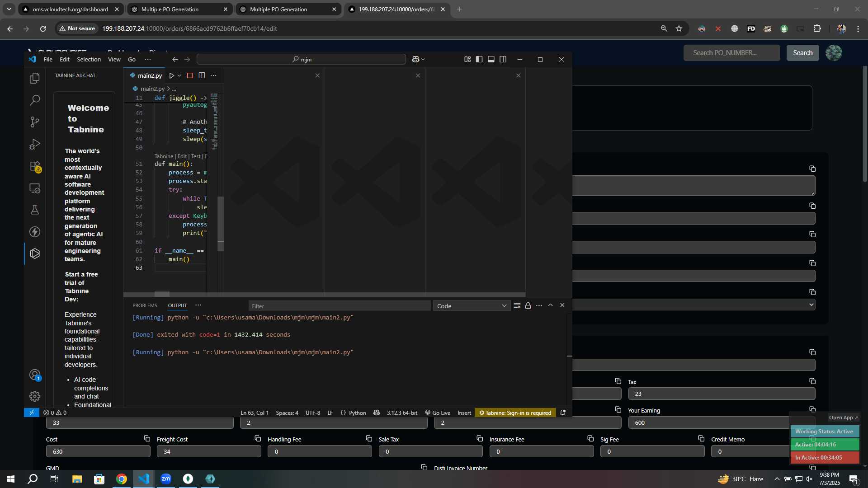Click the Open App link
Image resolution: width=868 pixels, height=488 pixels.
(x=843, y=418)
